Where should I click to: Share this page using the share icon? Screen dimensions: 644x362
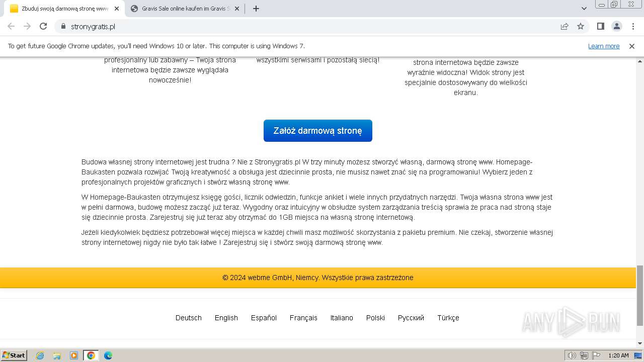click(565, 26)
